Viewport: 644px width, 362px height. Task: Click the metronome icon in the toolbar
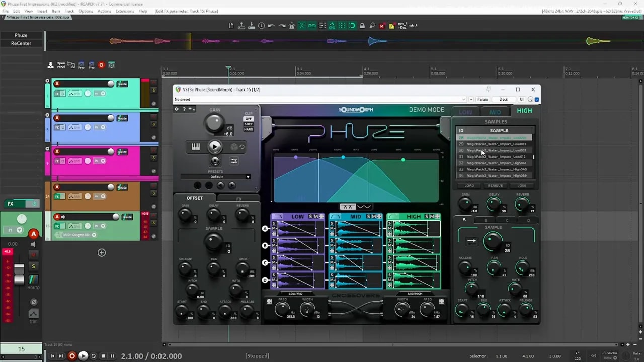[292, 26]
